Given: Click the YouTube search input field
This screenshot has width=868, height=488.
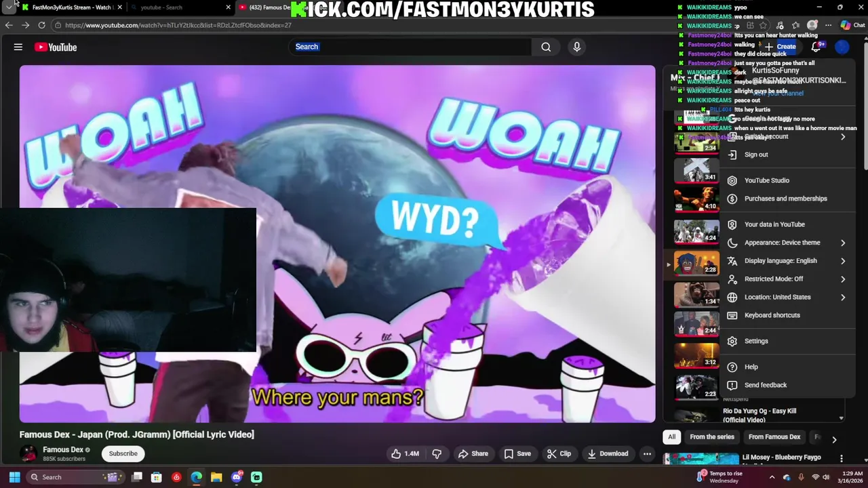Looking at the screenshot, I should click(x=410, y=47).
